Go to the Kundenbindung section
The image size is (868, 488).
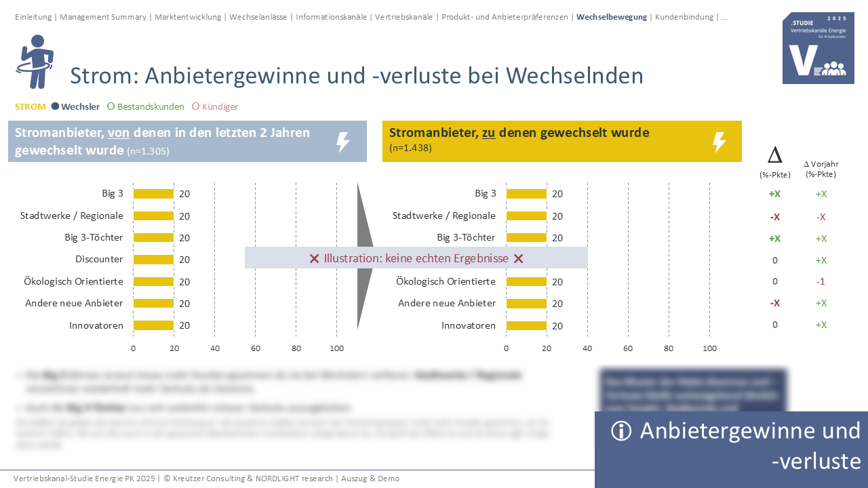click(x=684, y=17)
